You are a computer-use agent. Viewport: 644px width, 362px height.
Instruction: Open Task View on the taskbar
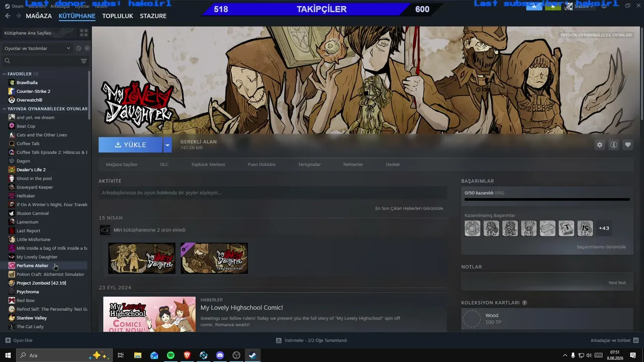pos(121,355)
